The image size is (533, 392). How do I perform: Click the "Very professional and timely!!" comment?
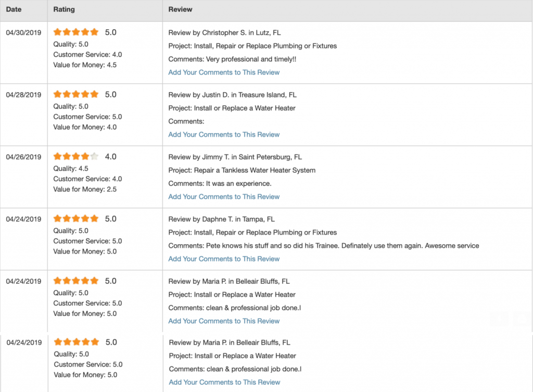point(251,59)
